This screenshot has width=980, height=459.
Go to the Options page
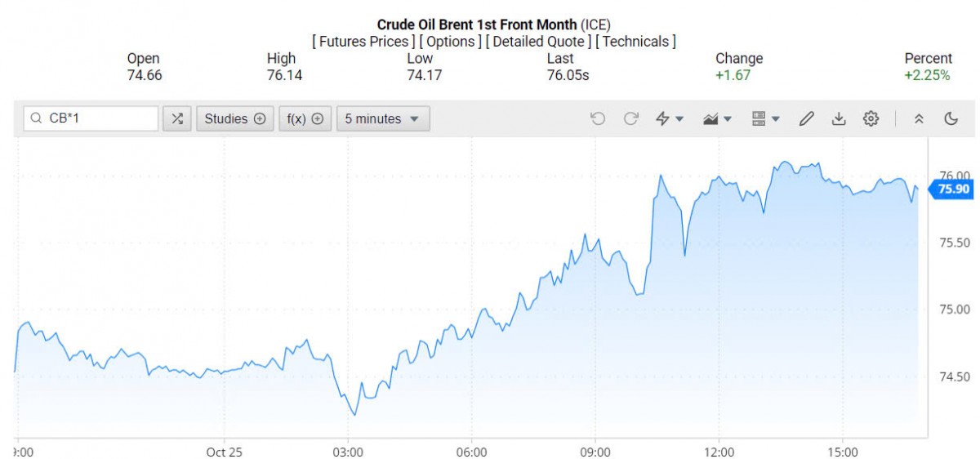pos(451,42)
